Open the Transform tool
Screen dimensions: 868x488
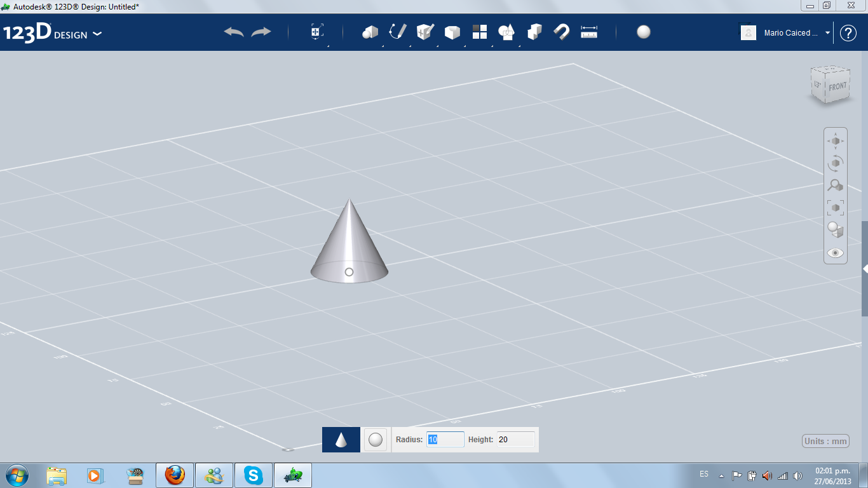point(317,32)
